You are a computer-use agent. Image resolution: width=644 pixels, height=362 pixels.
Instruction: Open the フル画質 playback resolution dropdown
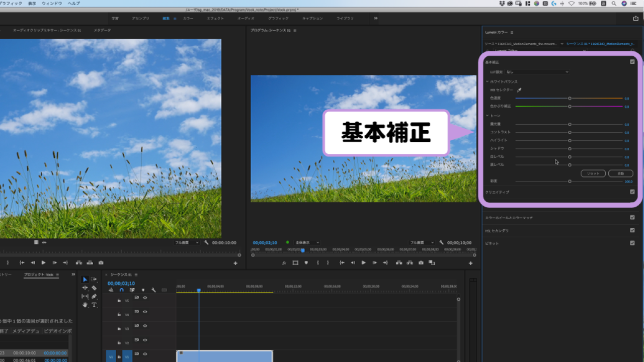pyautogui.click(x=423, y=242)
